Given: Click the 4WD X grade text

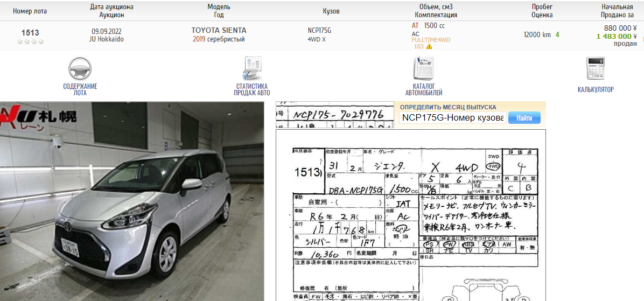Looking at the screenshot, I should pyautogui.click(x=317, y=39).
